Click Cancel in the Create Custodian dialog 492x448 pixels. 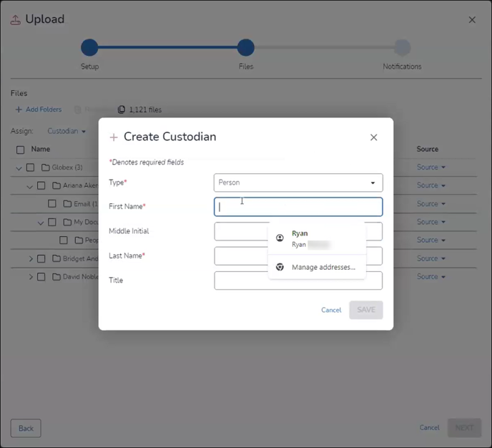[x=331, y=310]
